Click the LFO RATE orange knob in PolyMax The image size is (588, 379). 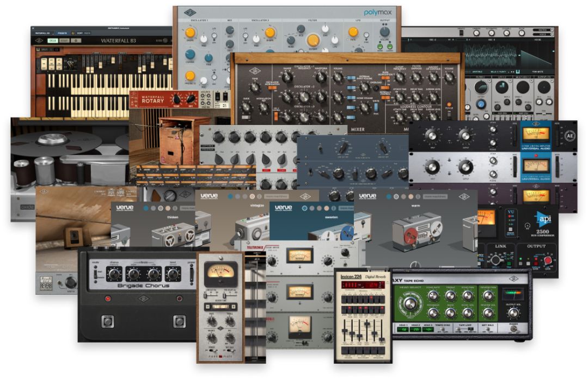[353, 32]
